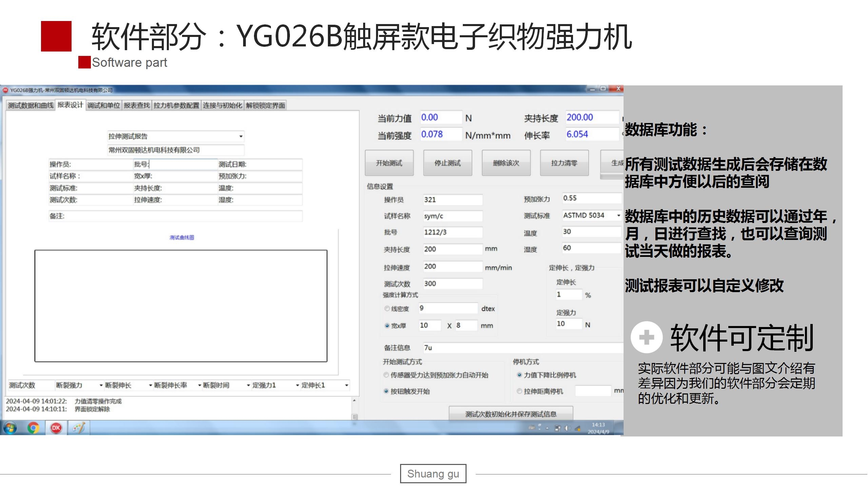Click the log panel scrollbar up arrow

(354, 401)
